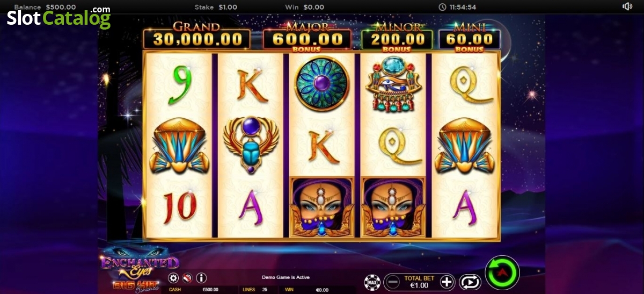Select the Minor 200.00 bonus display
Image resolution: width=644 pixels, height=294 pixels.
tap(397, 37)
